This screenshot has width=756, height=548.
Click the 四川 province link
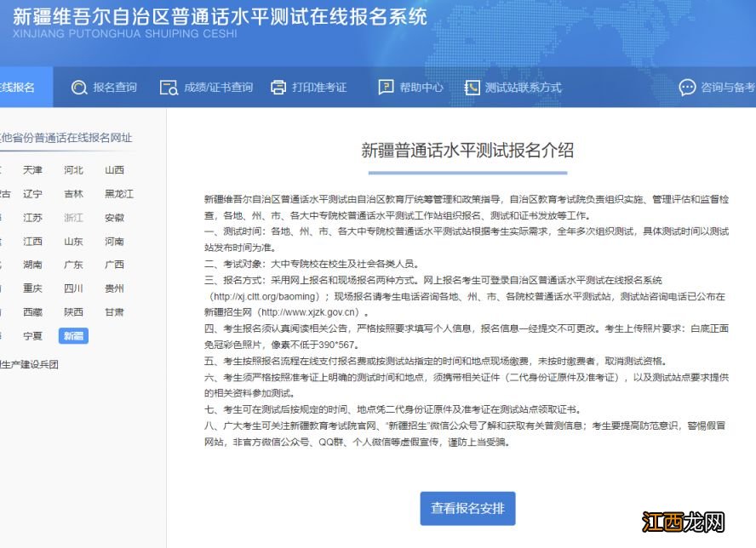74,288
